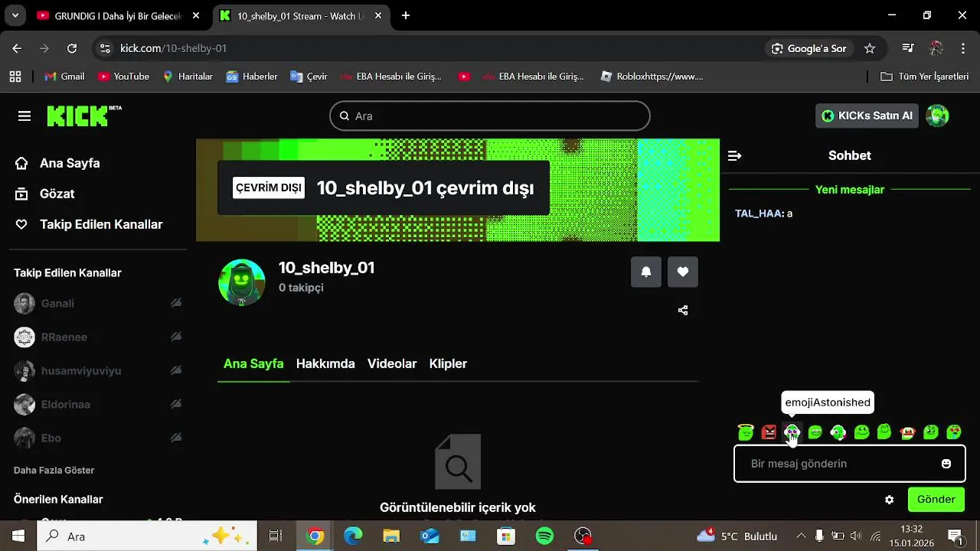
Task: Open the followed channel husamviyuviyu
Action: click(98, 370)
